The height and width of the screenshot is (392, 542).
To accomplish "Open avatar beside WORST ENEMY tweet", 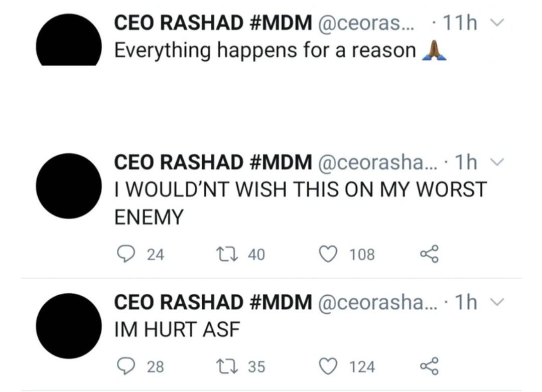I will coord(69,186).
